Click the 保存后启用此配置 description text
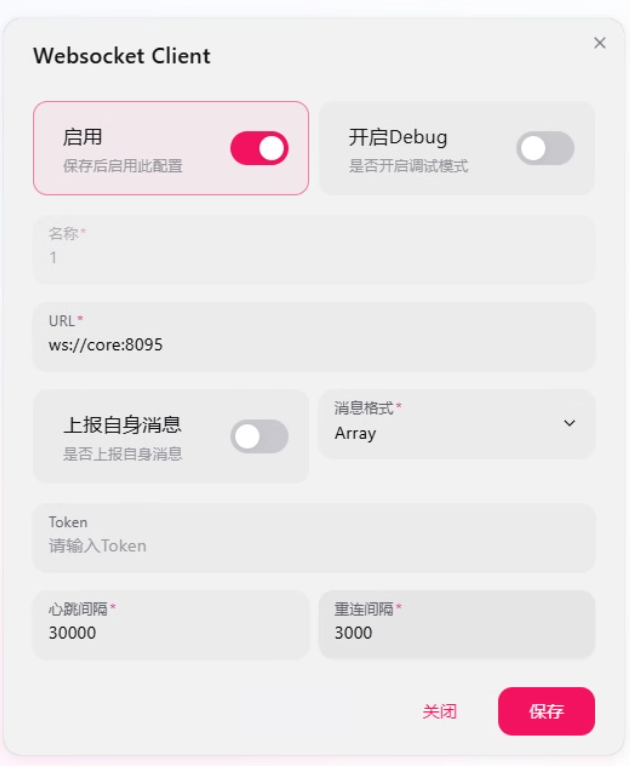The height and width of the screenshot is (766, 630). (123, 166)
